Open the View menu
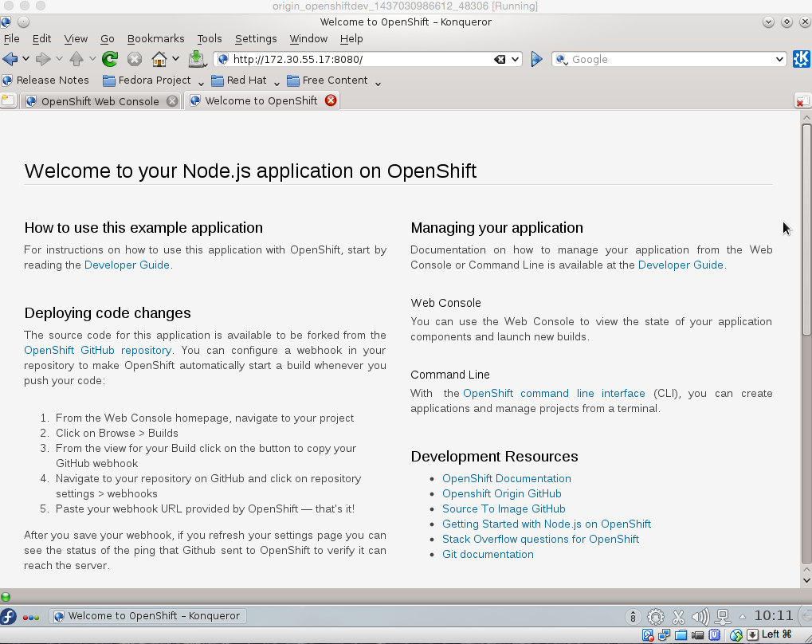This screenshot has width=812, height=644. tap(76, 39)
